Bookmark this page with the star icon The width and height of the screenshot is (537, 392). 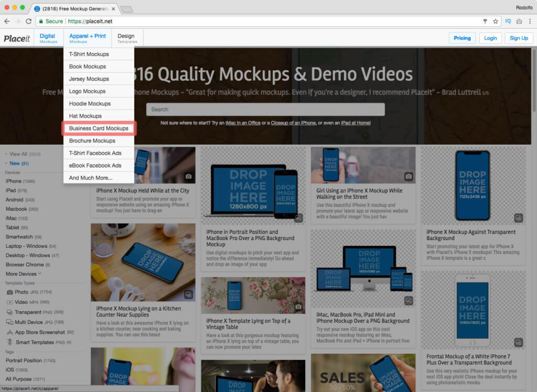pyautogui.click(x=495, y=21)
